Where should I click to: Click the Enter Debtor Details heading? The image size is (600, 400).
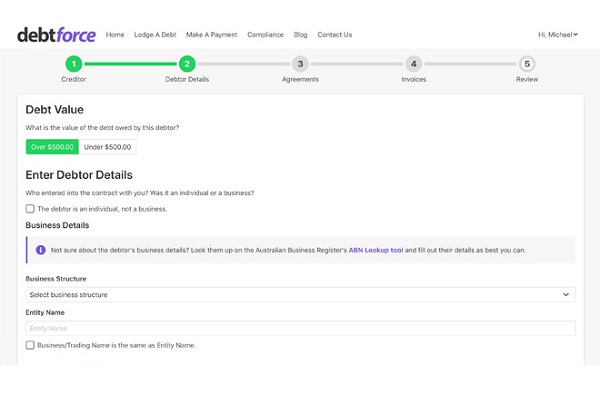[x=79, y=175]
